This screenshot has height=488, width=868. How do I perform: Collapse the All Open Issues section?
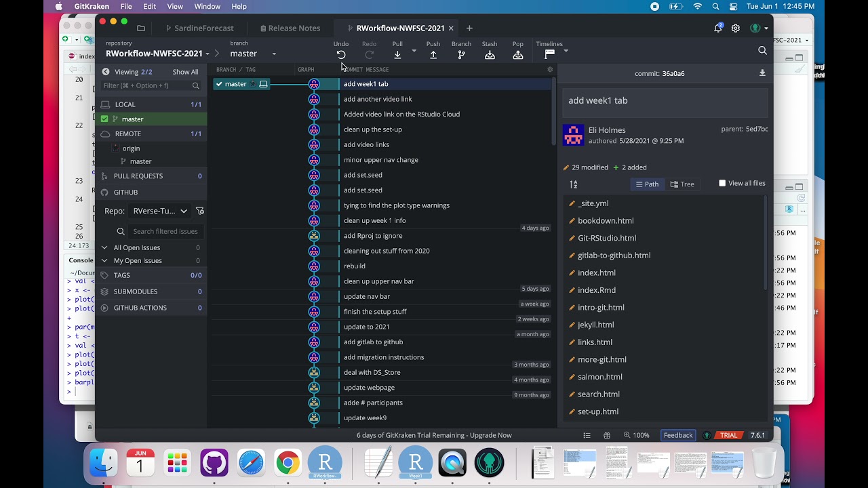click(x=104, y=248)
